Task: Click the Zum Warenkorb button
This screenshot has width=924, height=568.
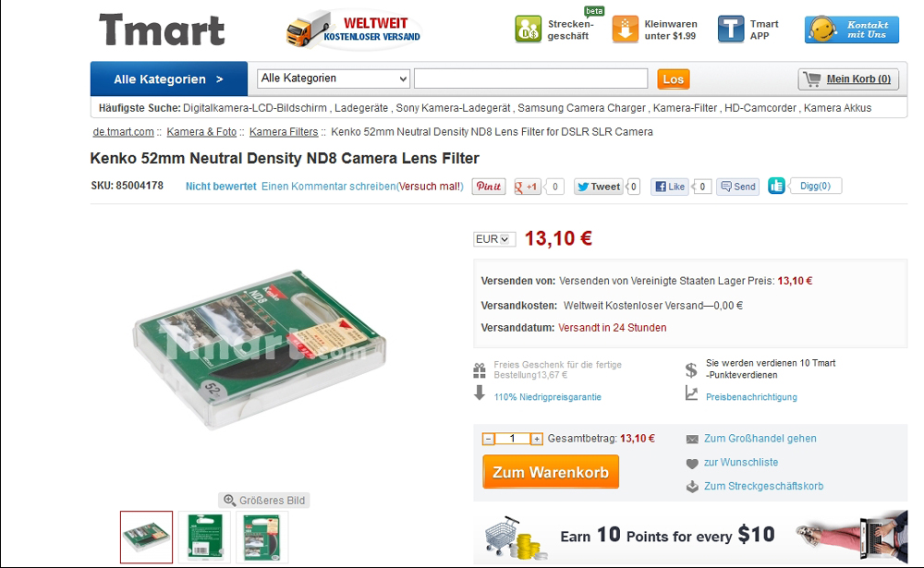Action: pyautogui.click(x=551, y=472)
